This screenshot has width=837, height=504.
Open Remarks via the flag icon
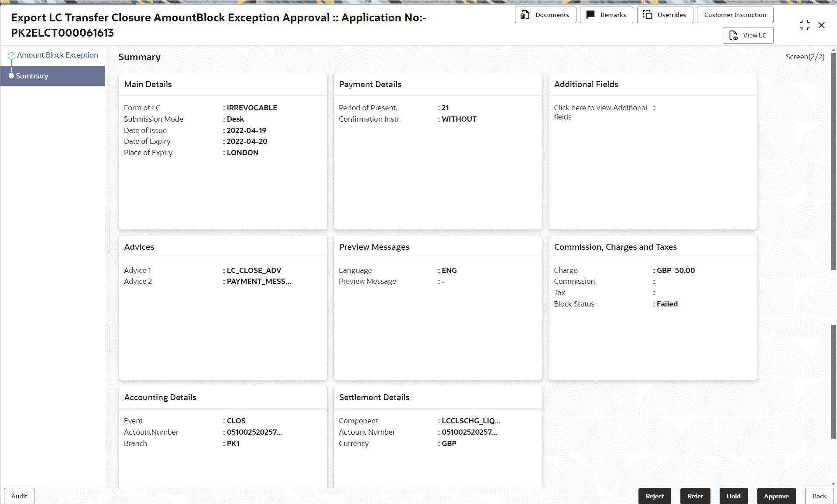pyautogui.click(x=590, y=14)
